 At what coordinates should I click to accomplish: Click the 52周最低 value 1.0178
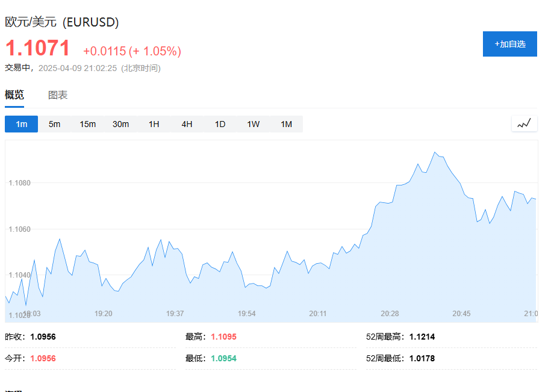tap(422, 358)
